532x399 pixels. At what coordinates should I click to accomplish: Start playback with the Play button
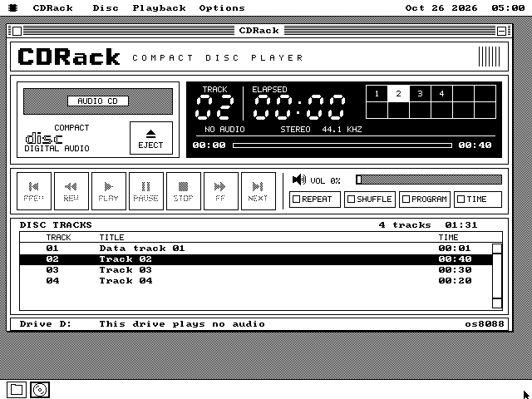point(109,191)
